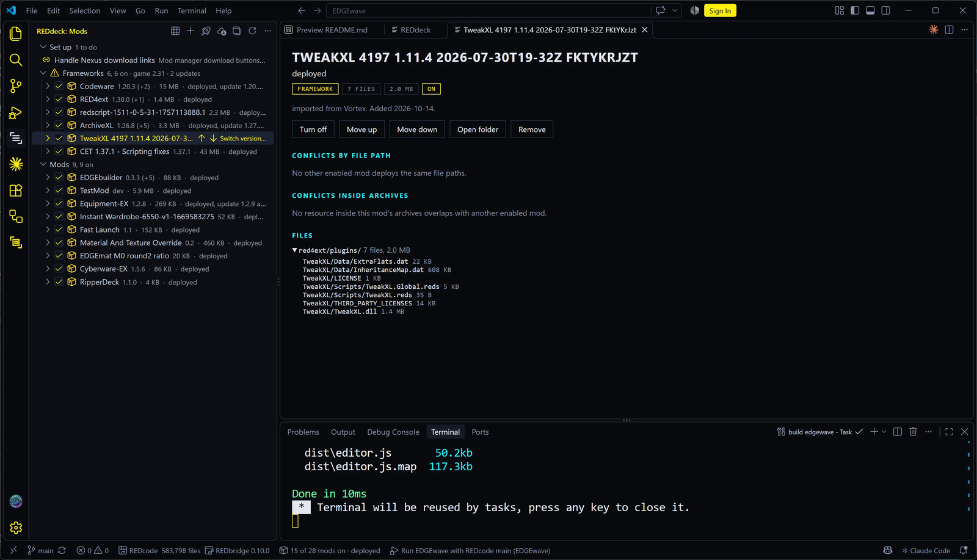Image resolution: width=977 pixels, height=560 pixels.
Task: Click the grid table icon in REDdeck header
Action: pos(175,31)
